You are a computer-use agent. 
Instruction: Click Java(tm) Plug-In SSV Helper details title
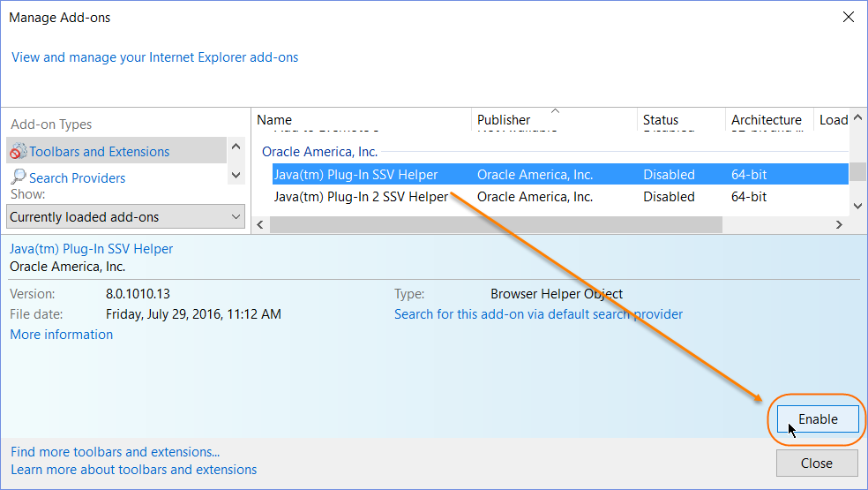92,249
